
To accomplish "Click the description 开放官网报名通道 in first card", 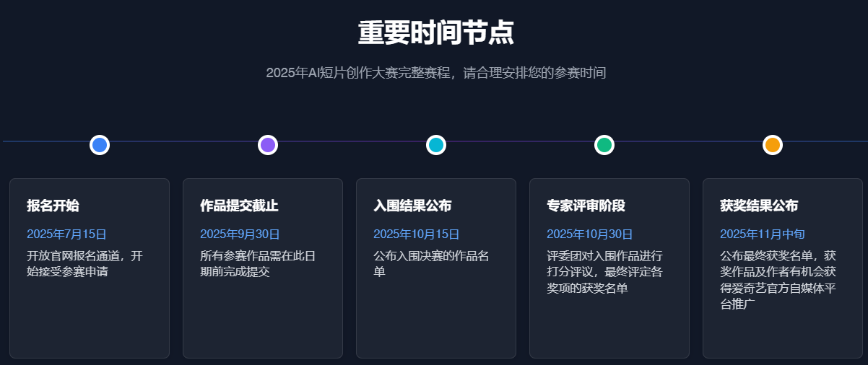I will click(84, 264).
